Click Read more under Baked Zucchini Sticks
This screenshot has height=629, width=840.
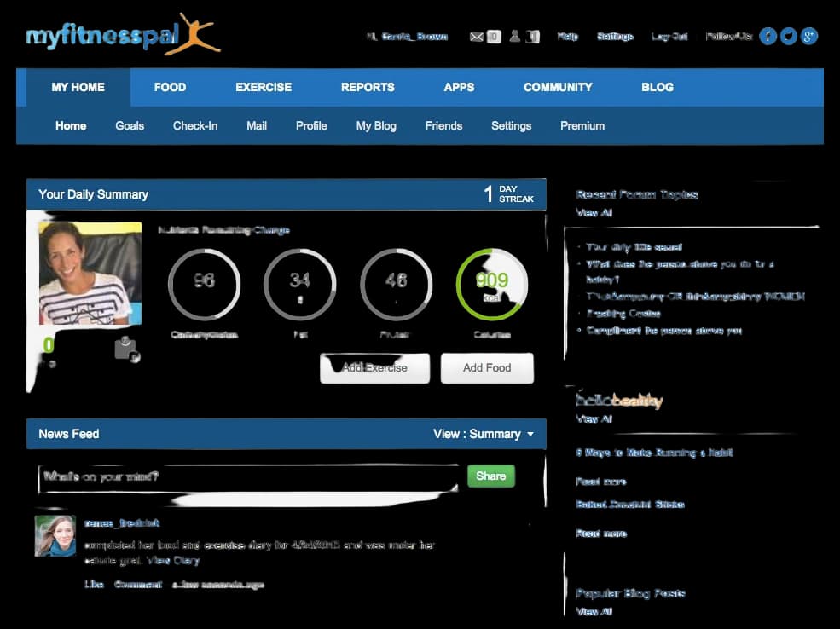[600, 534]
